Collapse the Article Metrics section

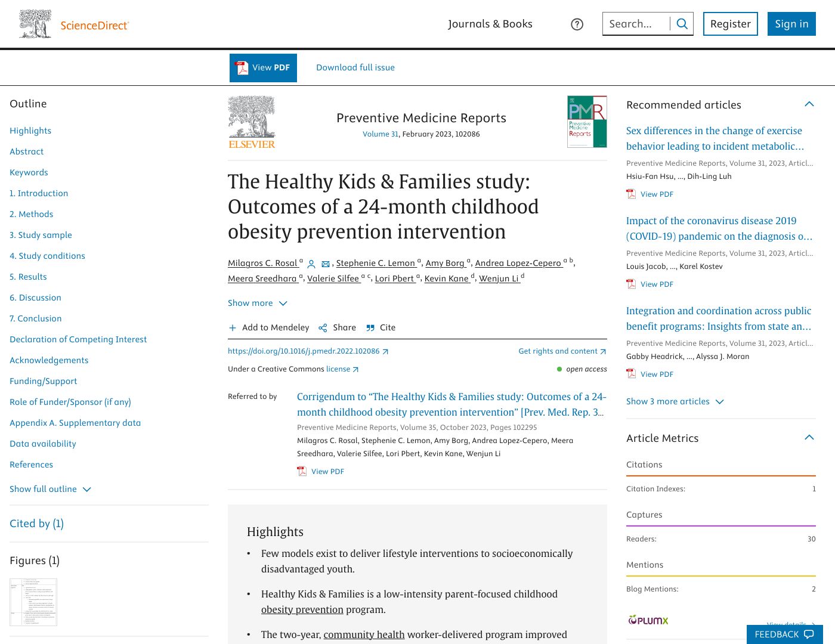click(x=809, y=438)
